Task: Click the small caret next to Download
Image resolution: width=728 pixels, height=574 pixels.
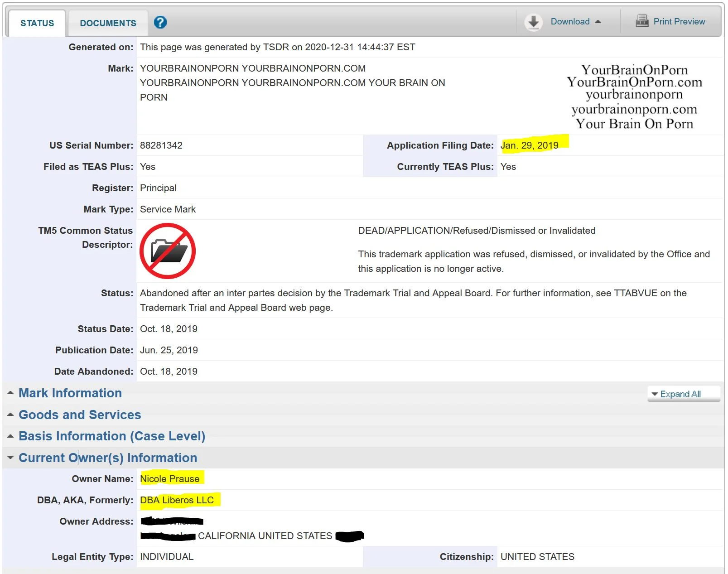Action: pyautogui.click(x=598, y=22)
